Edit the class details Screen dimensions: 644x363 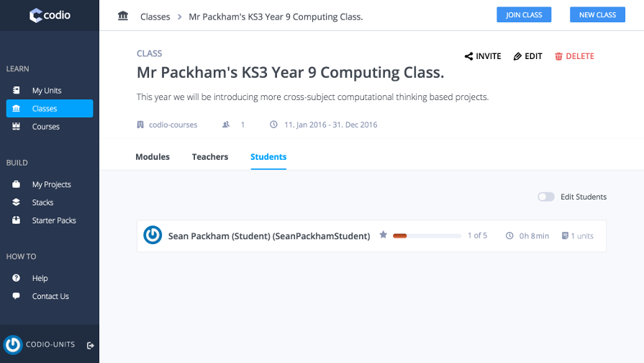pyautogui.click(x=527, y=56)
